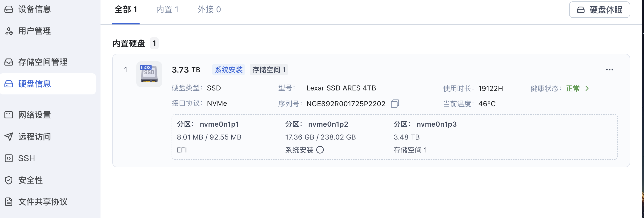Click the 远程访问 paper plane icon
The width and height of the screenshot is (644, 218).
[9, 137]
